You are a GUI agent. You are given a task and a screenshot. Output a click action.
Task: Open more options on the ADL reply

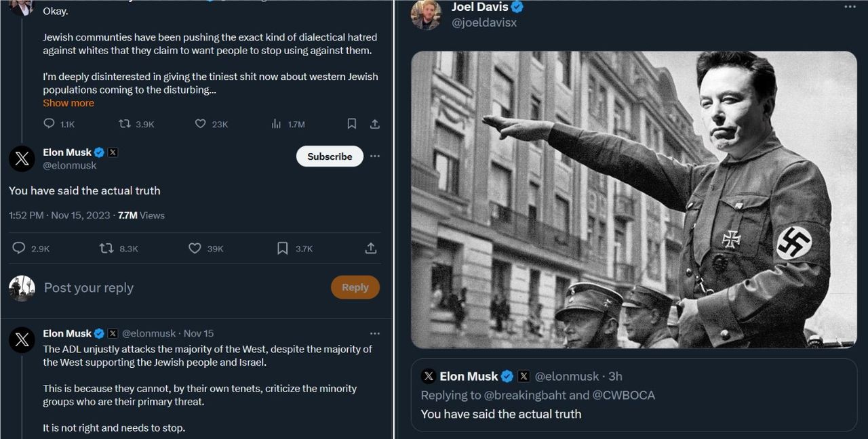[x=375, y=333]
